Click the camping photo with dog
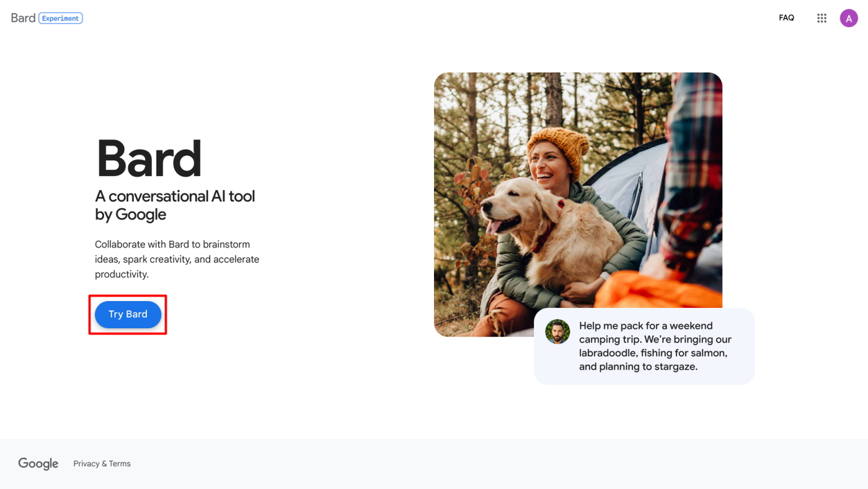The width and height of the screenshot is (868, 489). click(578, 204)
